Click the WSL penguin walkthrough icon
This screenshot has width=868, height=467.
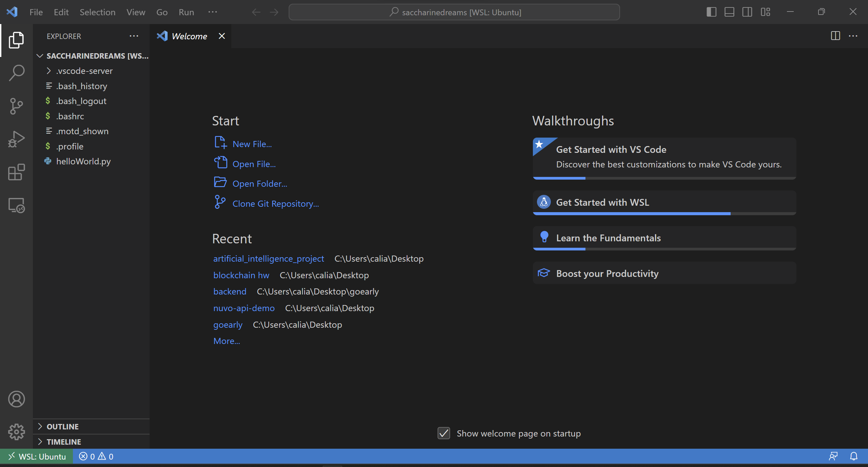544,202
